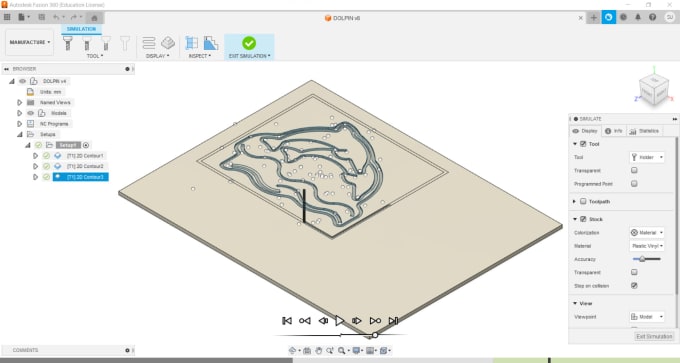
Task: Open the Manufacture workspace dropdown
Action: click(x=29, y=43)
